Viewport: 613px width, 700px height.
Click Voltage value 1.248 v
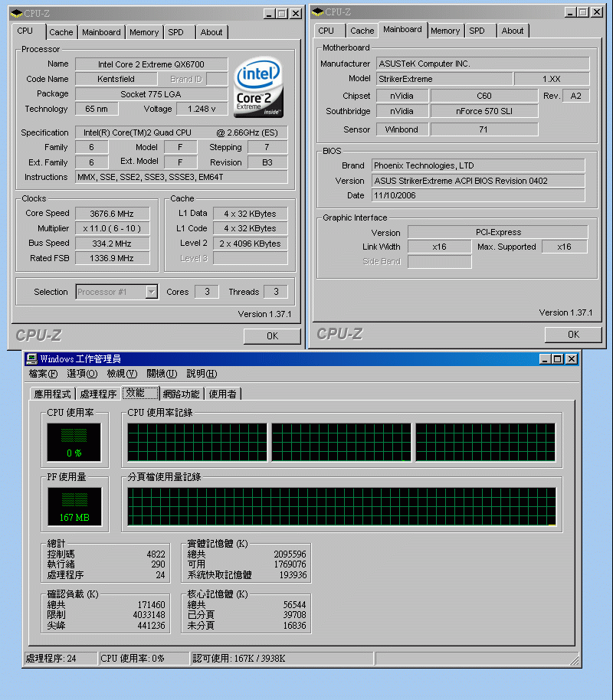point(202,109)
